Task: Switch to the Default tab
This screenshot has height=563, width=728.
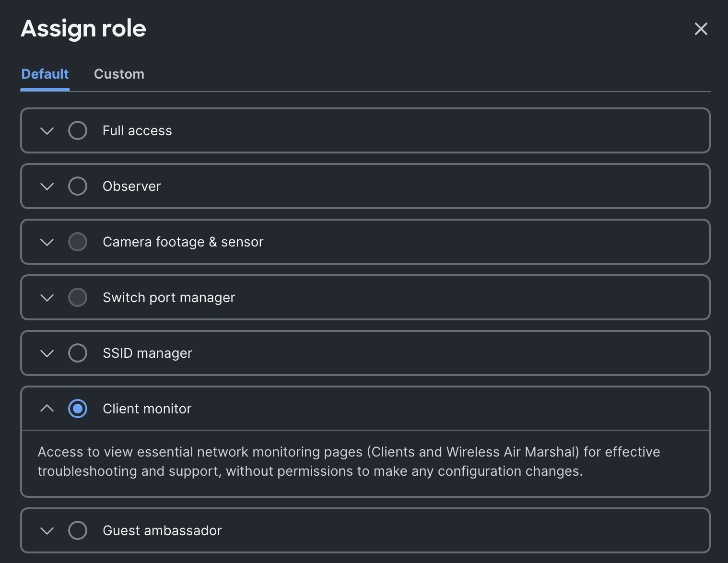Action: 45,74
